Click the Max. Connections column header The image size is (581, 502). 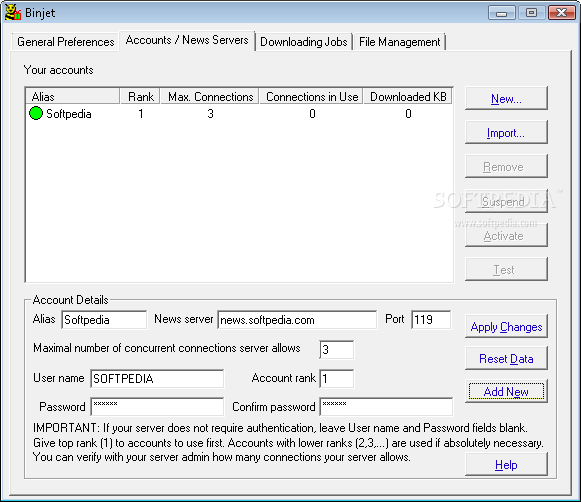(210, 96)
